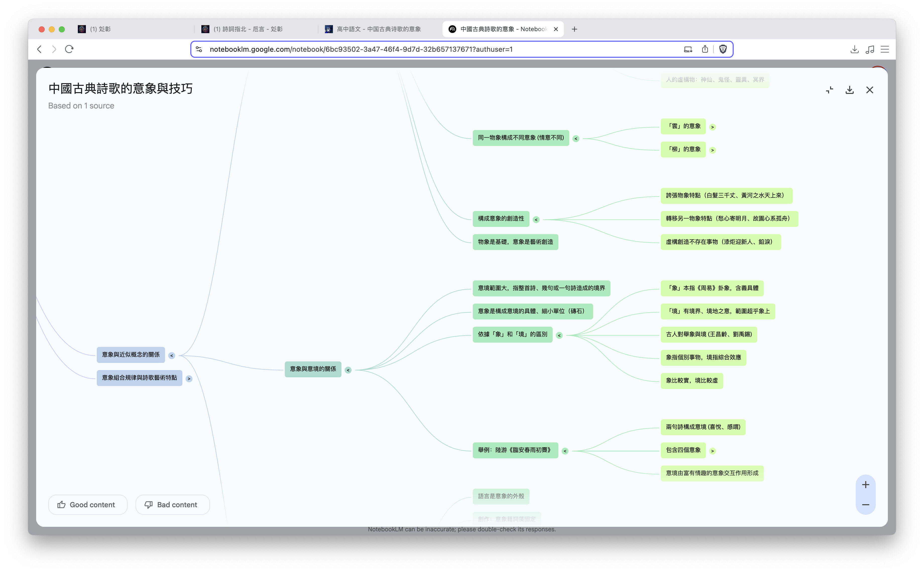Click the collapse-all-nodes icon
Screen dimensions: 924x572
coord(829,90)
